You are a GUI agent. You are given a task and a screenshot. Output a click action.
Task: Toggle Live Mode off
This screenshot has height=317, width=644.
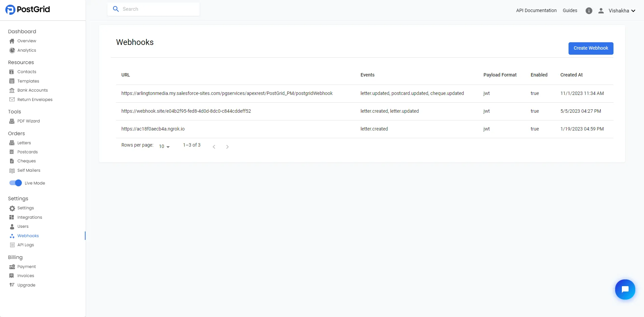15,183
